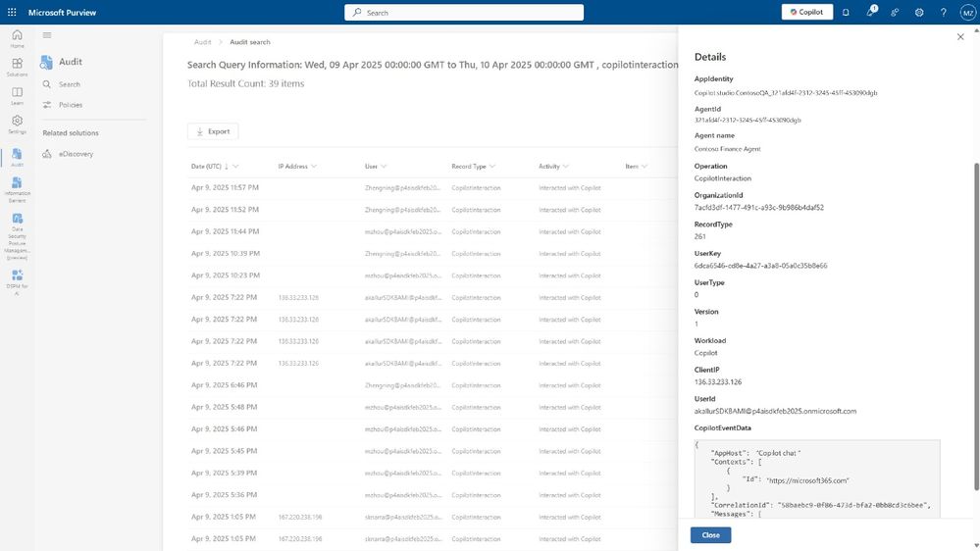Open the Item column dropdown

pyautogui.click(x=645, y=166)
